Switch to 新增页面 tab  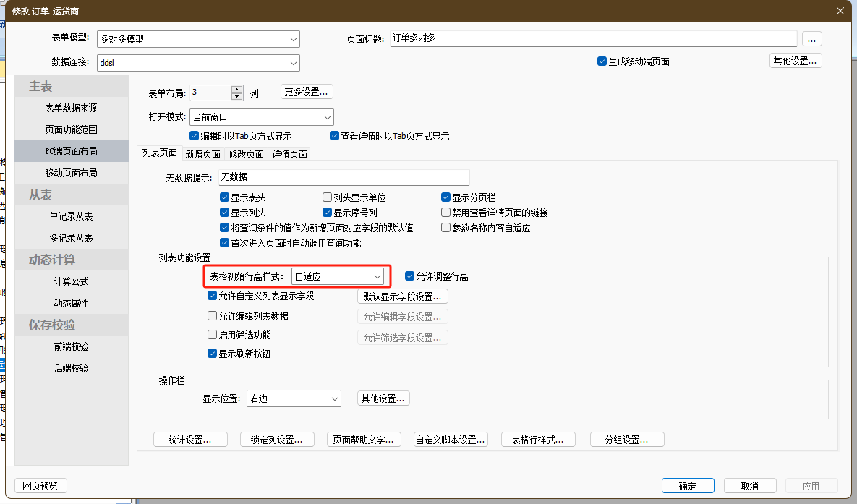(x=202, y=154)
